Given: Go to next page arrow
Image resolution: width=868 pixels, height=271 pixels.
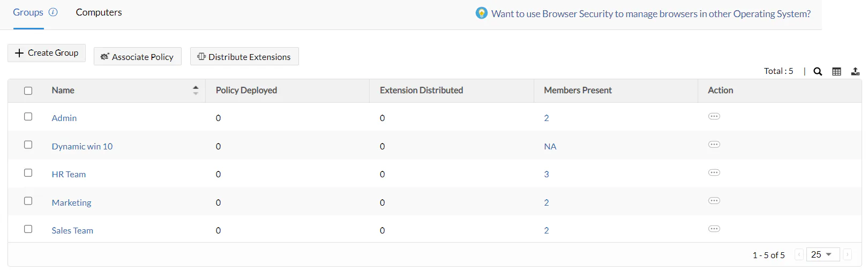Looking at the screenshot, I should click(847, 254).
